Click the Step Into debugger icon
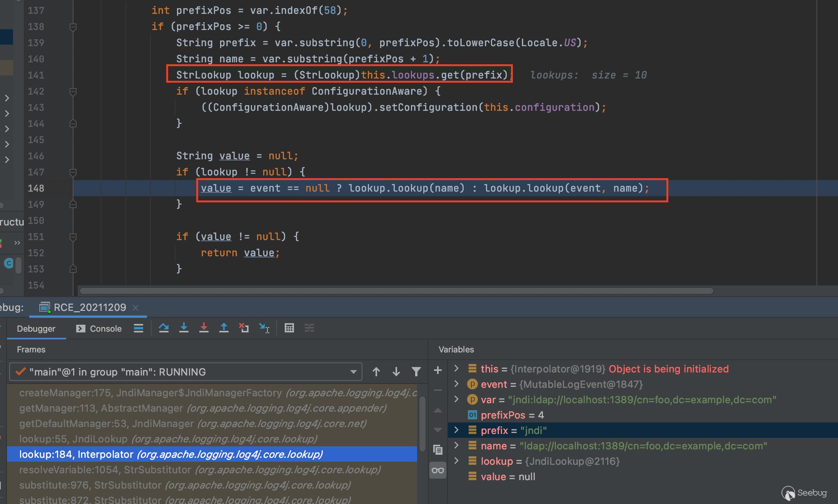 [184, 328]
